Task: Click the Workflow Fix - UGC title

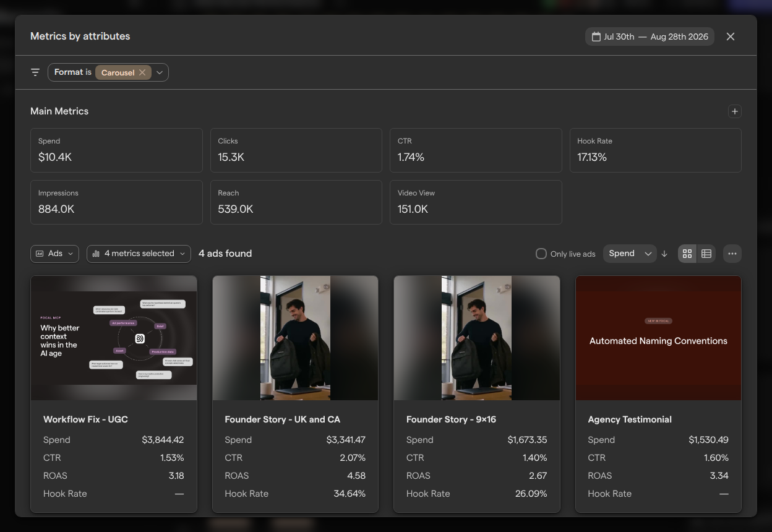Action: pyautogui.click(x=85, y=419)
